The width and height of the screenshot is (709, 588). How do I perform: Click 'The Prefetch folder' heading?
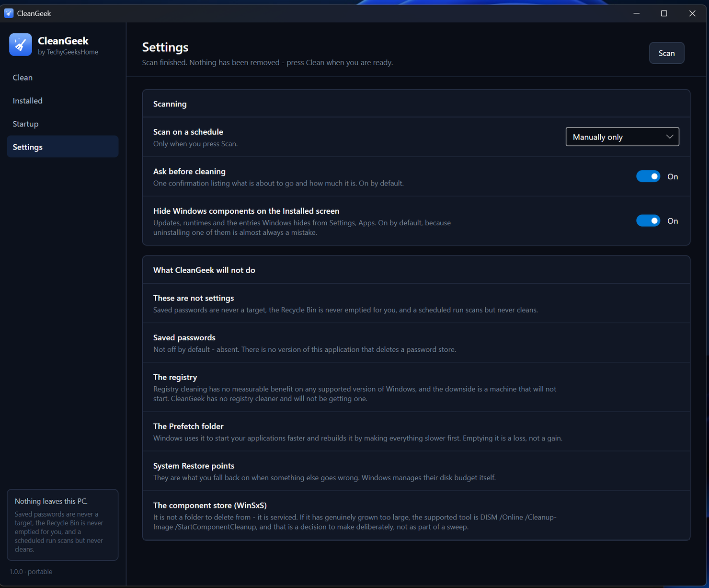[x=188, y=427]
